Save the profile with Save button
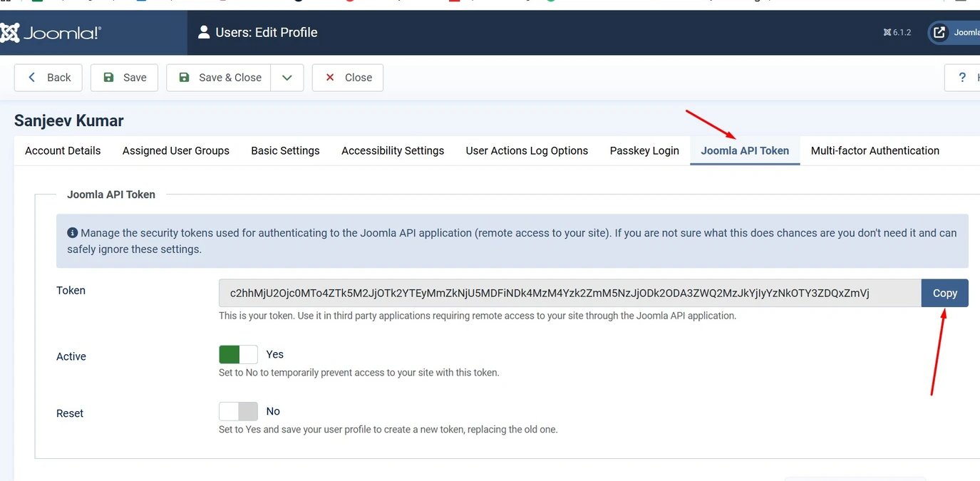 pyautogui.click(x=124, y=78)
